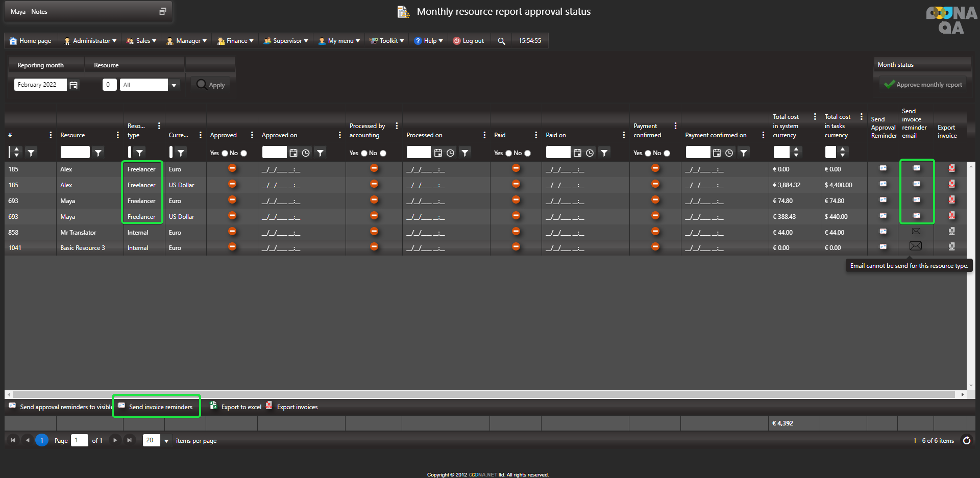Select Yes radio under the Approved filter

point(225,153)
